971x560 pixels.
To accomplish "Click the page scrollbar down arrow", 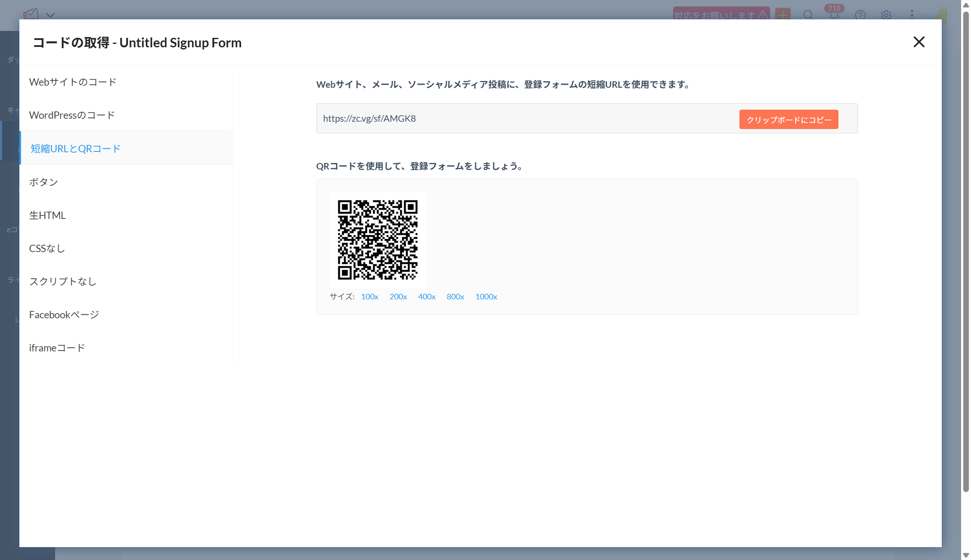I will point(966,555).
